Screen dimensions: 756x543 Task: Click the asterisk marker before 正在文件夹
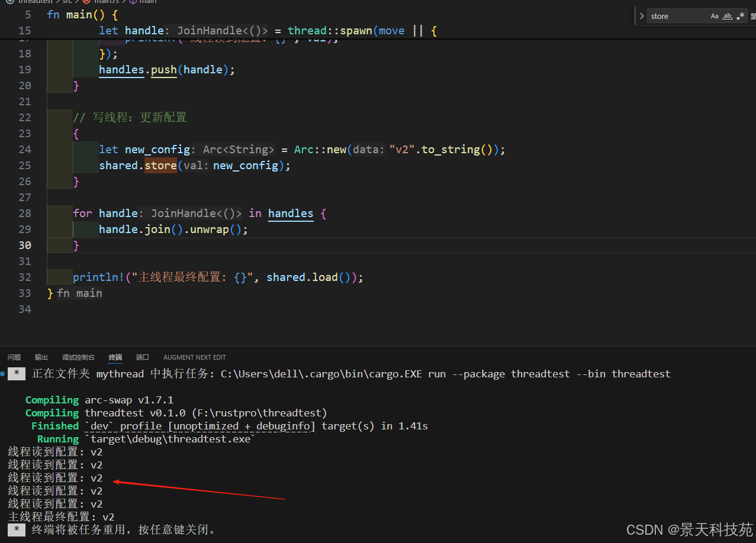pos(17,374)
